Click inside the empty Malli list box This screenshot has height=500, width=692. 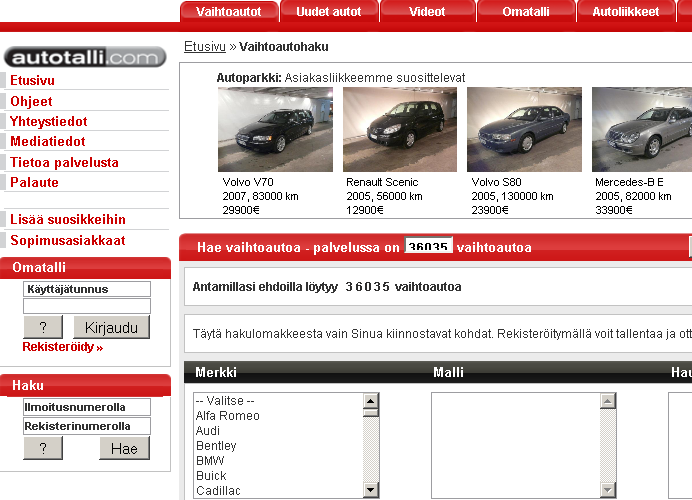515,445
